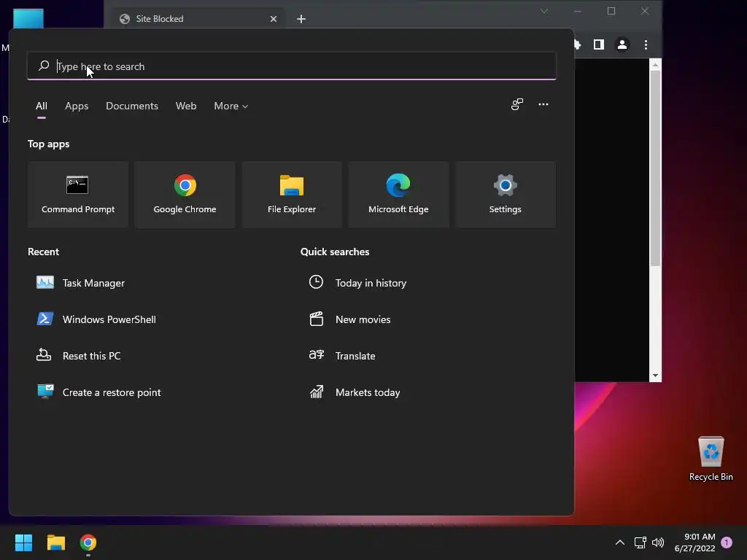Open File Explorer from taskbar
The width and height of the screenshot is (747, 560).
55,542
